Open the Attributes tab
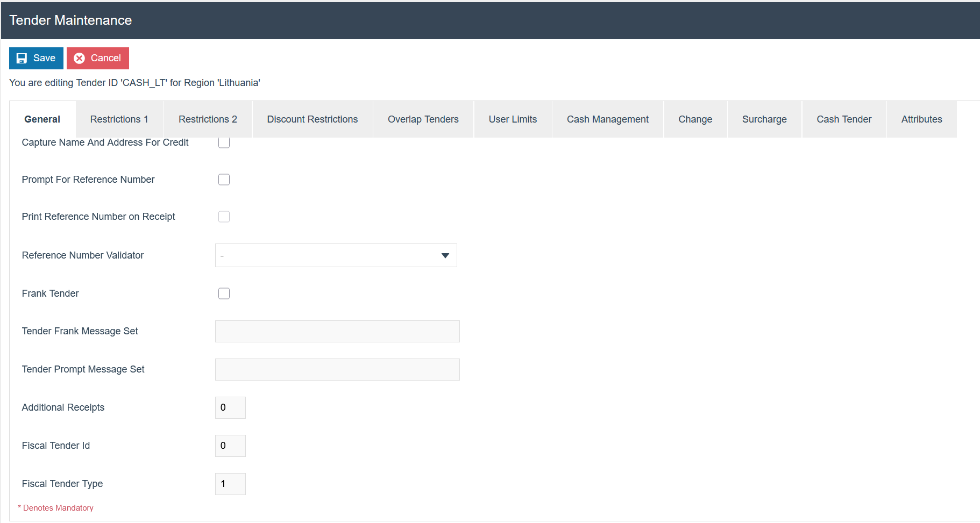980x523 pixels. coord(921,119)
